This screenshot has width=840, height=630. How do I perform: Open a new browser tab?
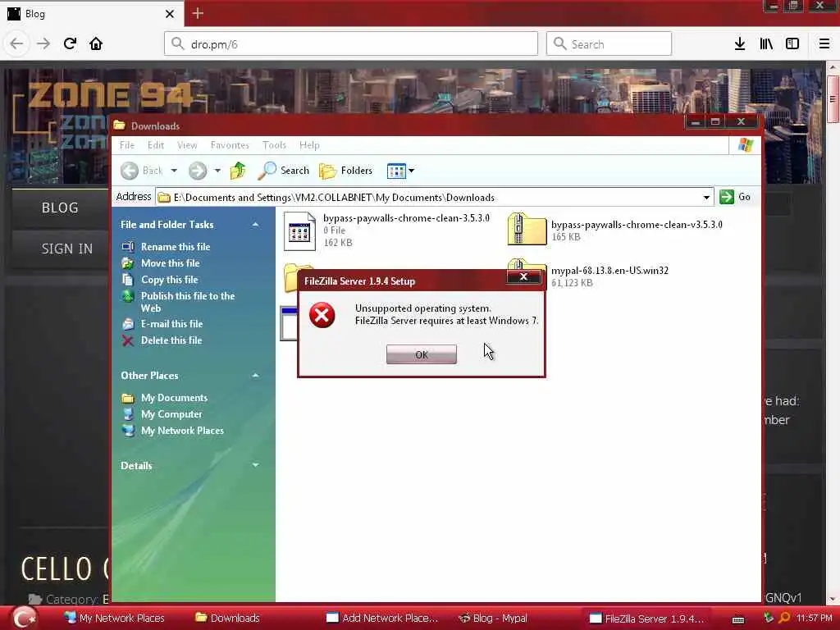pos(198,13)
